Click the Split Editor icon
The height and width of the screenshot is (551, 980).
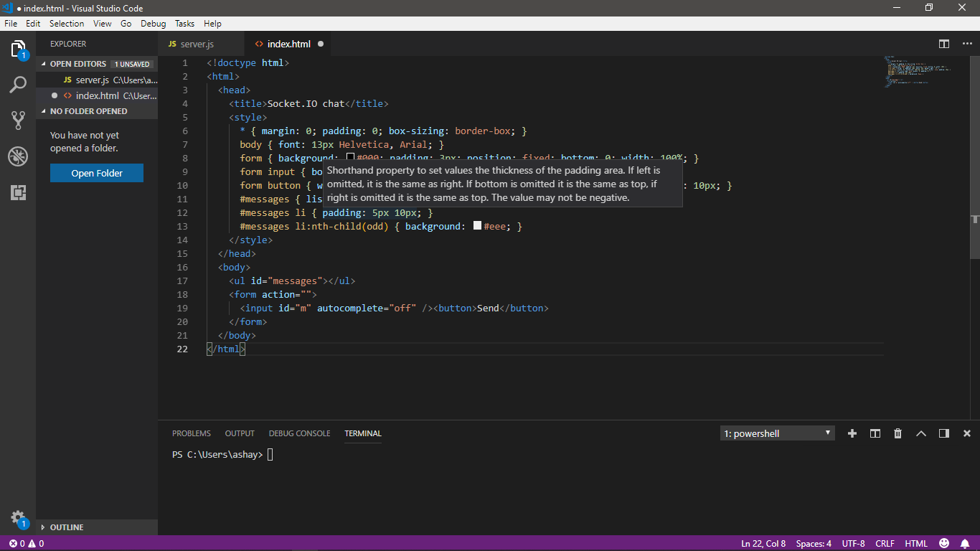[x=943, y=44]
